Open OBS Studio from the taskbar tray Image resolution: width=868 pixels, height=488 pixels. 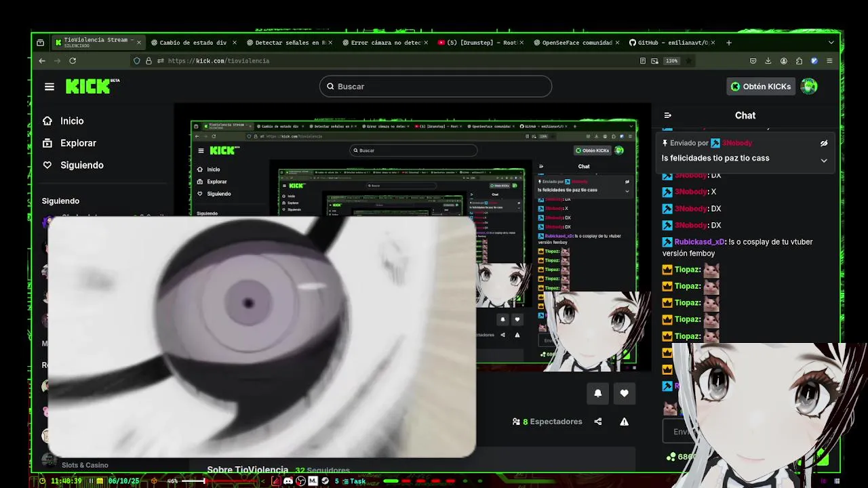point(300,481)
